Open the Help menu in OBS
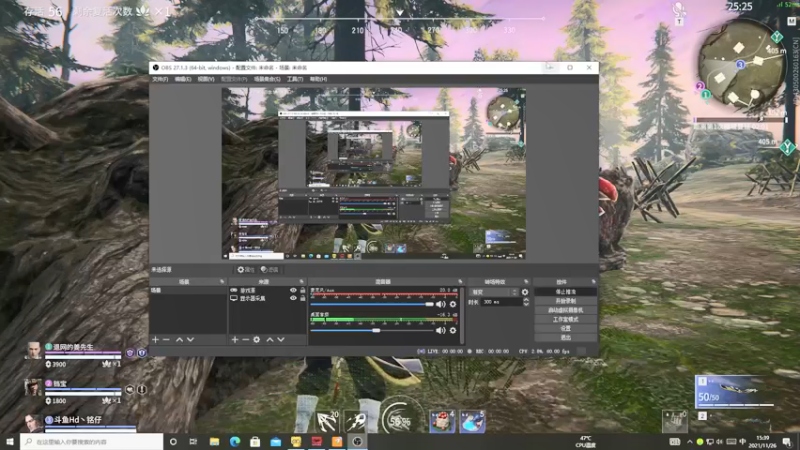 [318, 79]
